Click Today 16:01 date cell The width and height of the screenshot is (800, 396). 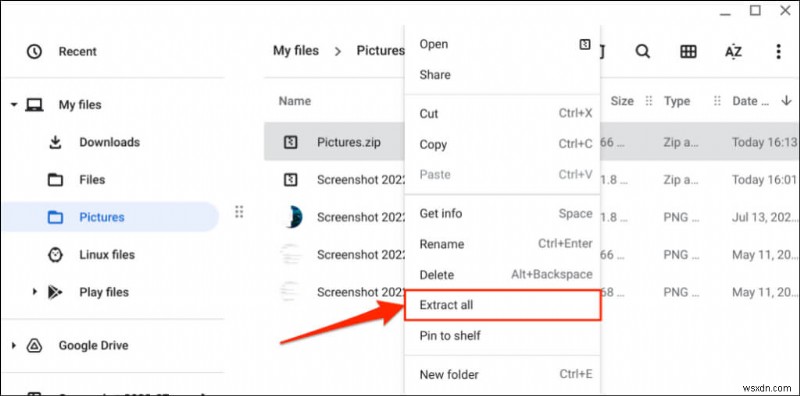[x=764, y=180]
